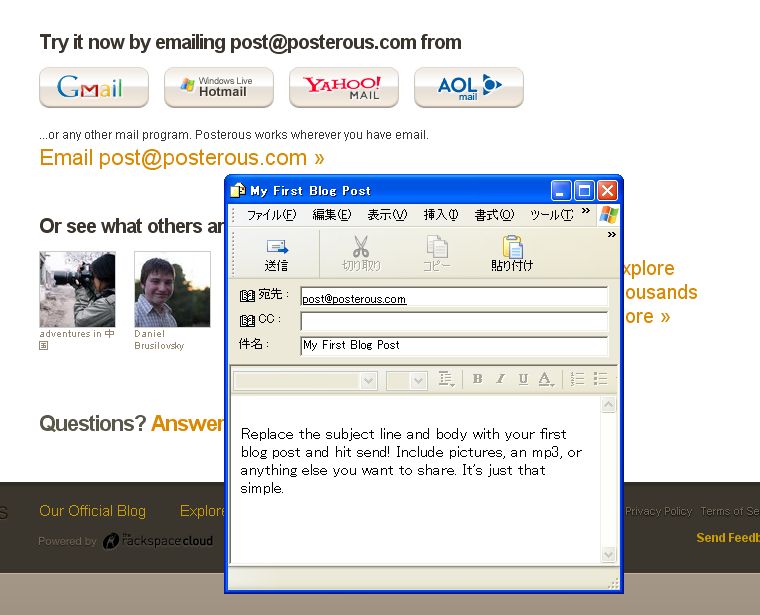
Task: Click the Cut (切り取り) scissors icon
Action: 361,254
